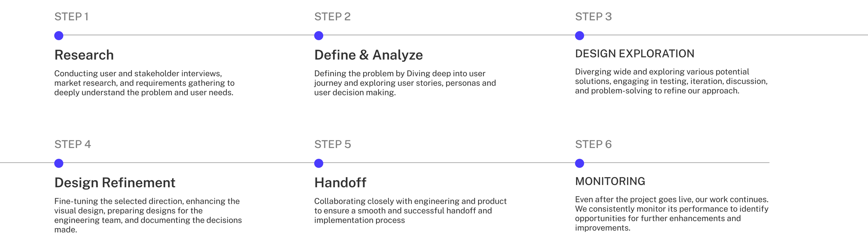Click the Step 1 timeline dot
The image size is (868, 245).
(x=59, y=36)
